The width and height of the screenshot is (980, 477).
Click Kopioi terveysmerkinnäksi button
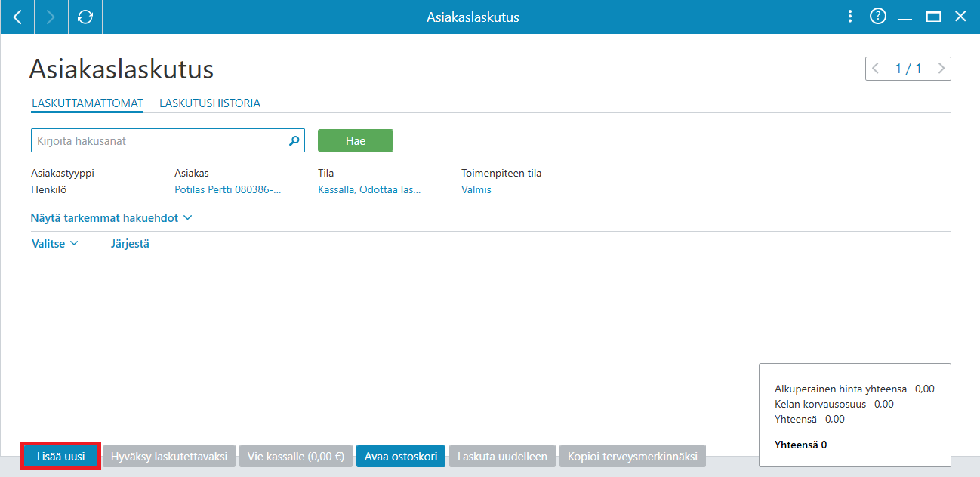pyautogui.click(x=633, y=457)
